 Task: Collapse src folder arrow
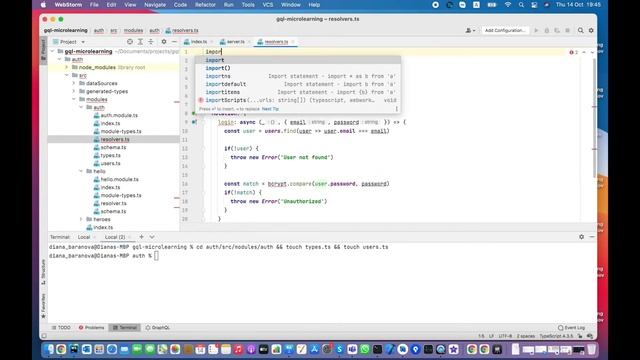tap(67, 76)
